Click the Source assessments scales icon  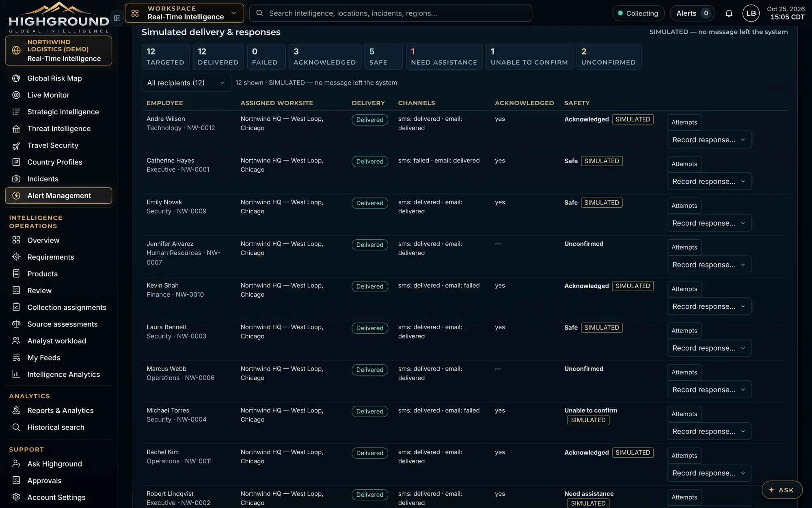click(x=16, y=324)
